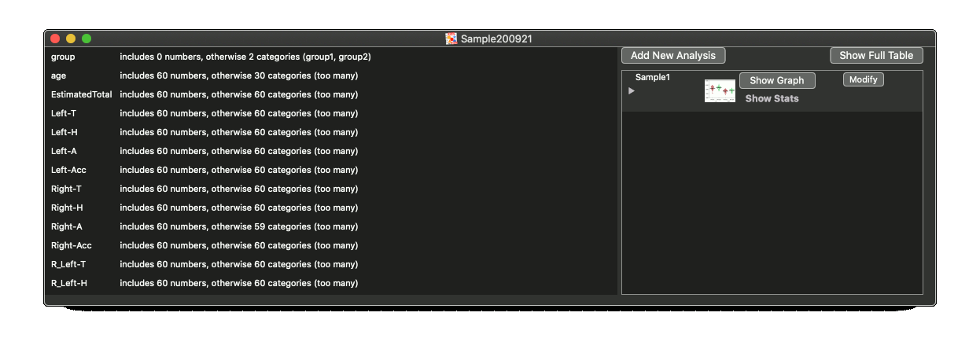Select the 'R_Left-H' variable row
This screenshot has height=364, width=980.
tap(331, 283)
